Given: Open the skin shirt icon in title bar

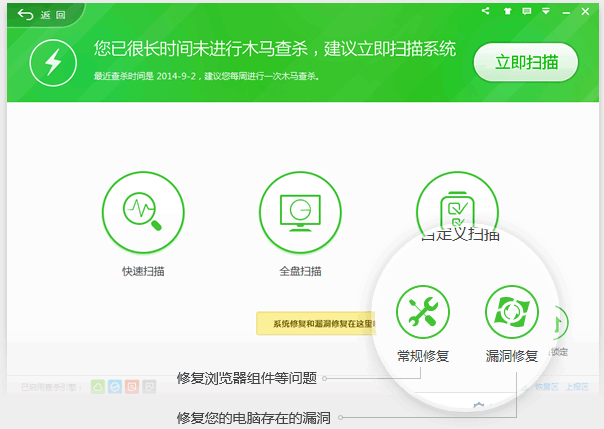Looking at the screenshot, I should pyautogui.click(x=507, y=11).
